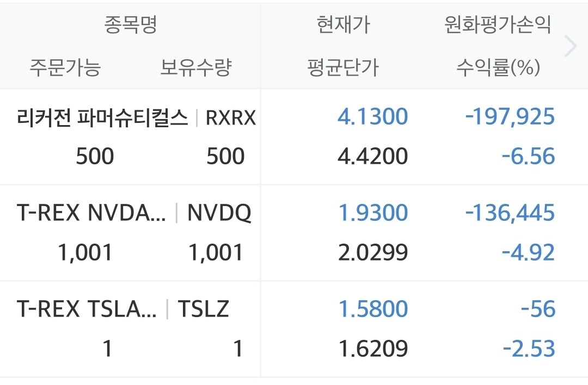Click RXRX current price 4.1300
Image resolution: width=588 pixels, height=385 pixels.
[x=372, y=116]
